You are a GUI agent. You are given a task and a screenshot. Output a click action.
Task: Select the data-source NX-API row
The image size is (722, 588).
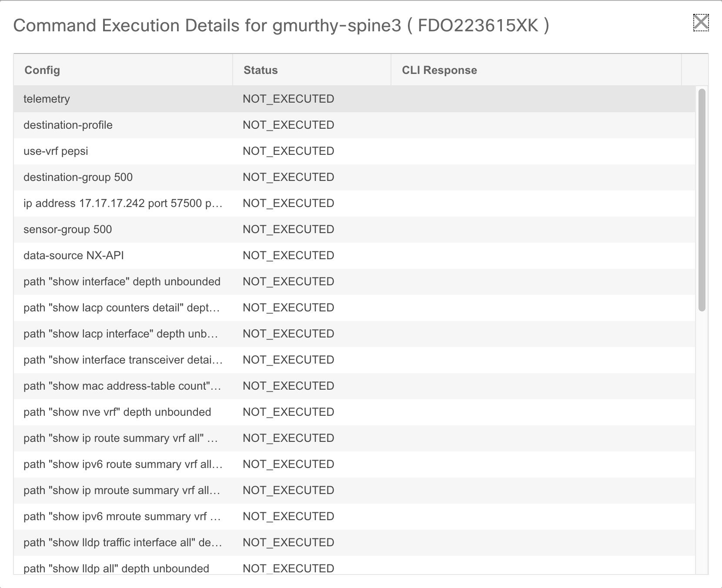74,255
